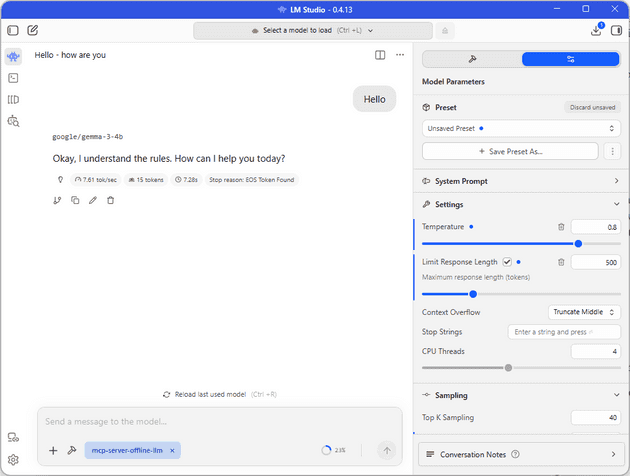Image resolution: width=630 pixels, height=476 pixels.
Task: Expand the System Prompt section
Action: click(521, 181)
